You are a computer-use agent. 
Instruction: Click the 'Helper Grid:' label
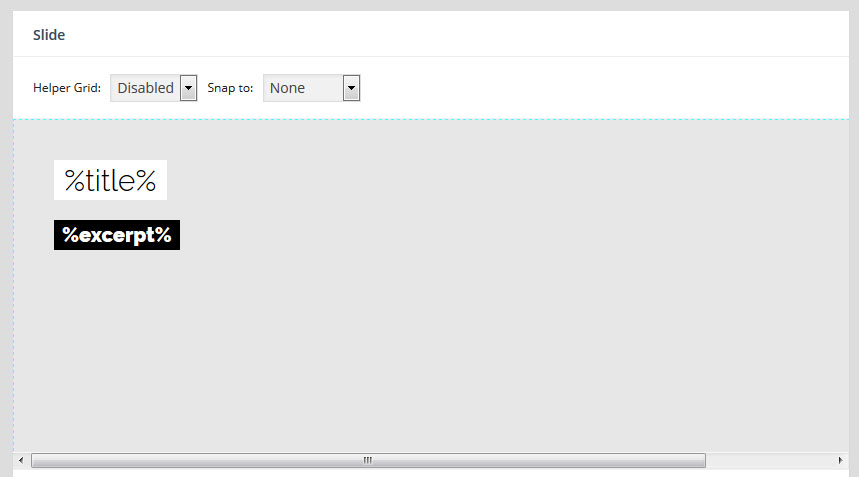(x=67, y=88)
